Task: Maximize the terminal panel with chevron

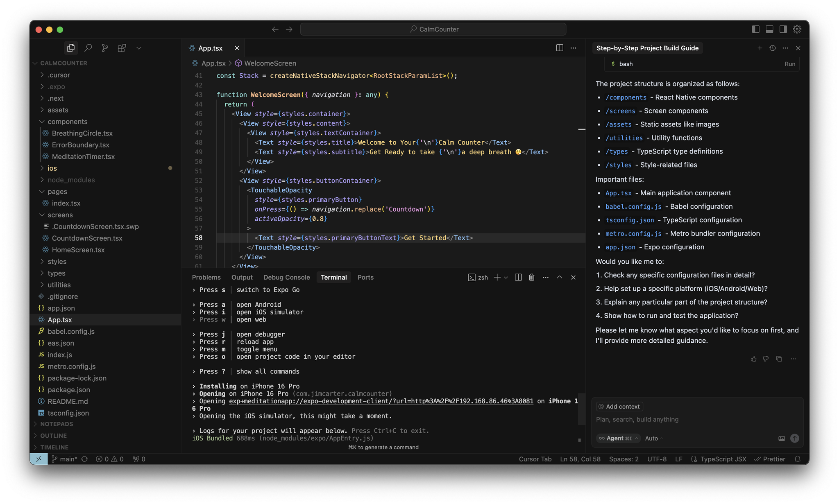Action: [x=560, y=277]
